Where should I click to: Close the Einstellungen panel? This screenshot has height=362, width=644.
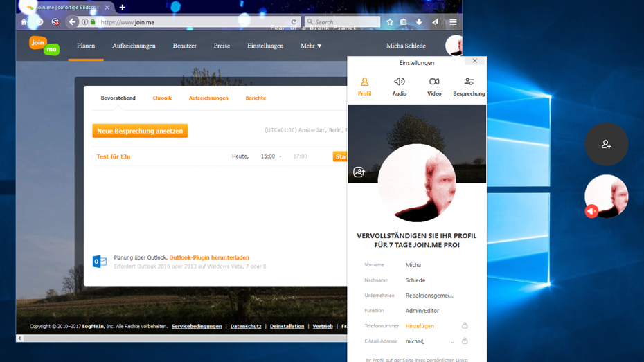coord(475,61)
